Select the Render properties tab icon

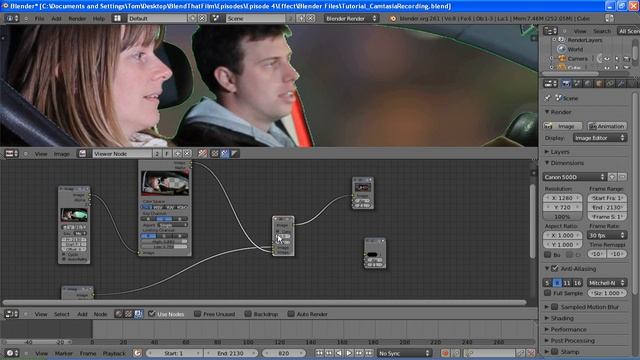(x=566, y=84)
